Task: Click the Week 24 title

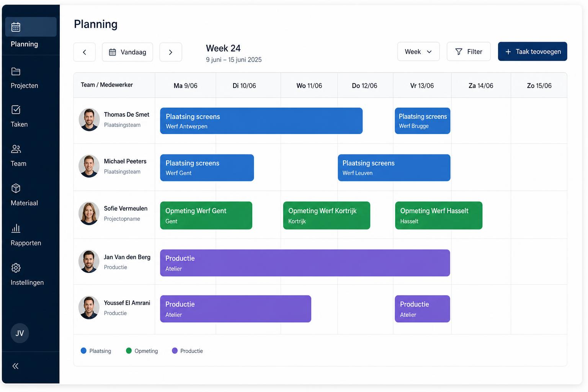Action: [223, 48]
